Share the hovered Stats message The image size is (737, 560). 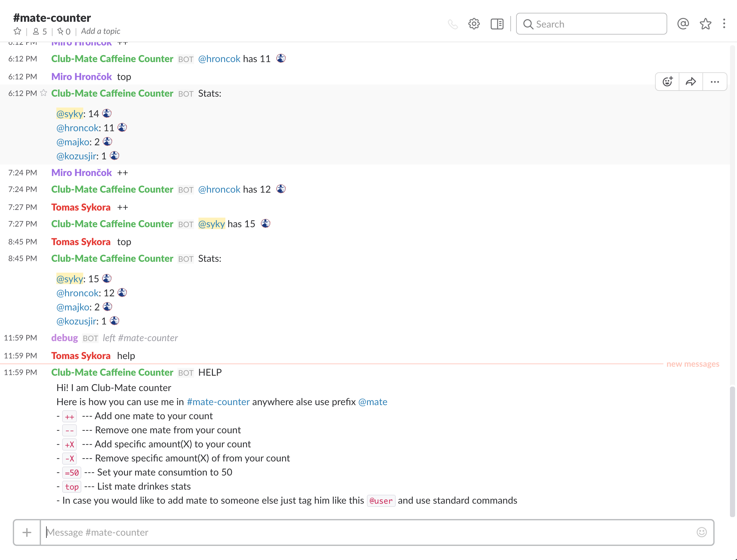coord(691,82)
